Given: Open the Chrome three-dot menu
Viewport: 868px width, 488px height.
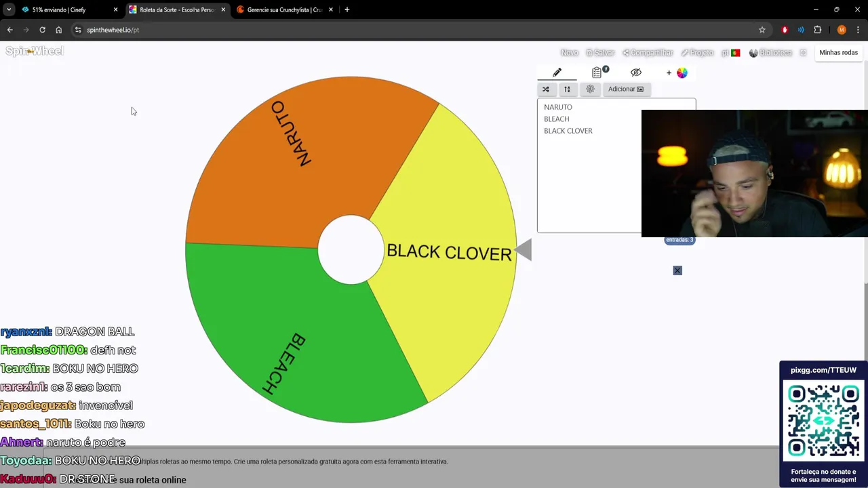Looking at the screenshot, I should [858, 30].
